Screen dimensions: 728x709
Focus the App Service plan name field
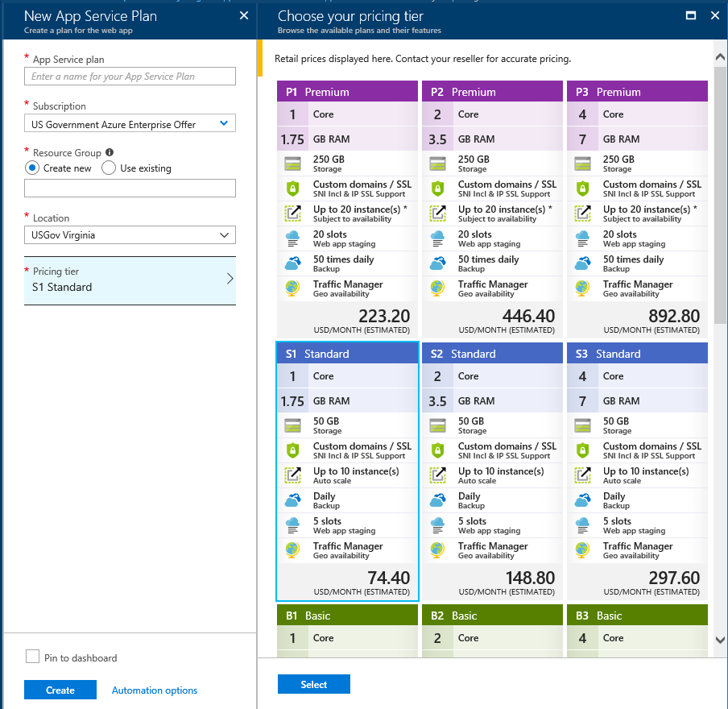[130, 77]
